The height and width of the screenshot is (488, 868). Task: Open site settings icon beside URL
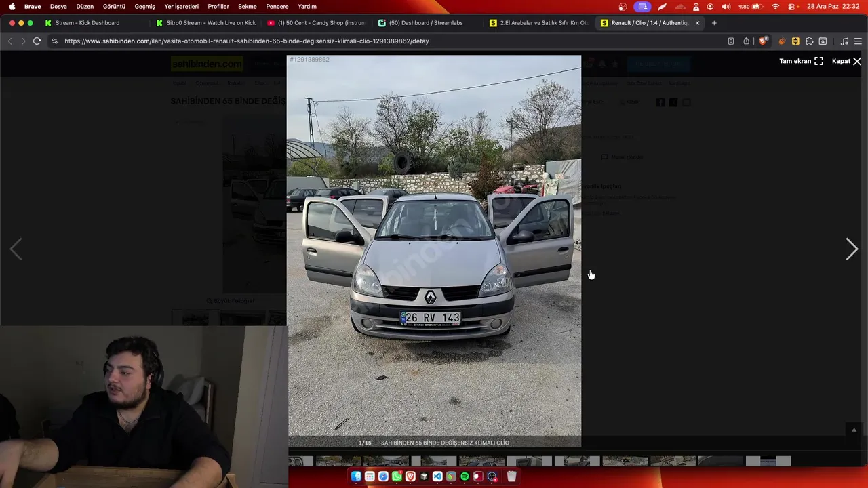click(54, 41)
